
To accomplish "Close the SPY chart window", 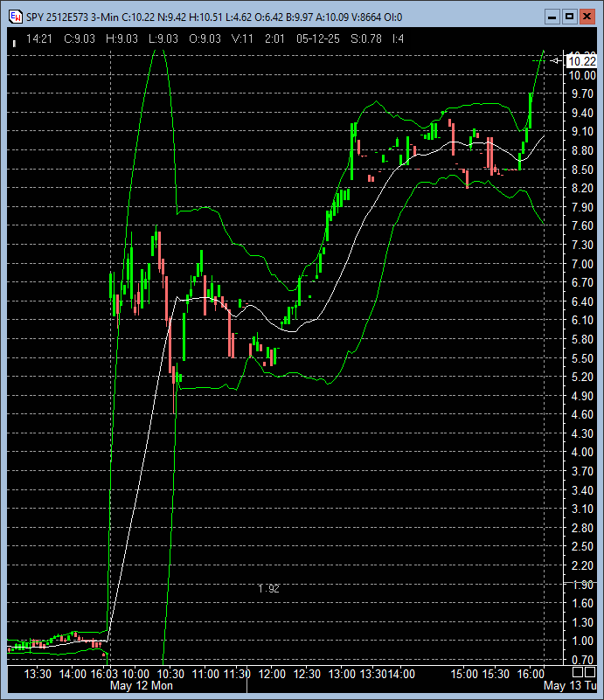I will click(587, 17).
